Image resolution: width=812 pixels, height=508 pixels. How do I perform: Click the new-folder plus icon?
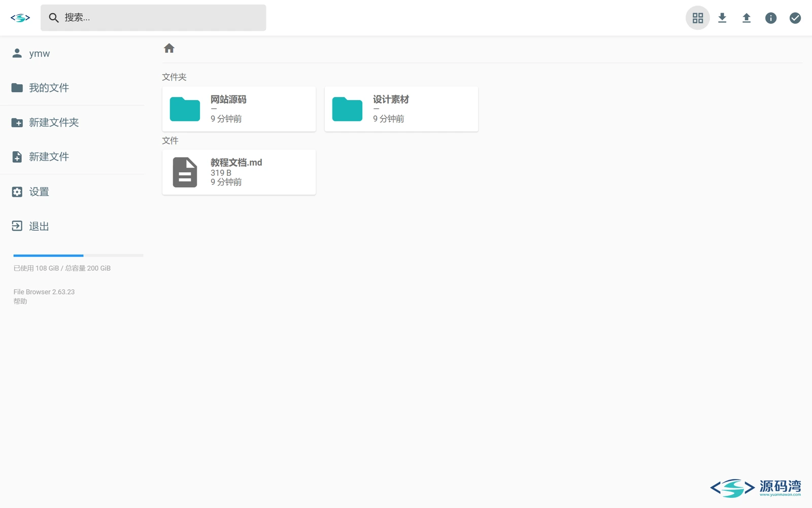coord(17,122)
